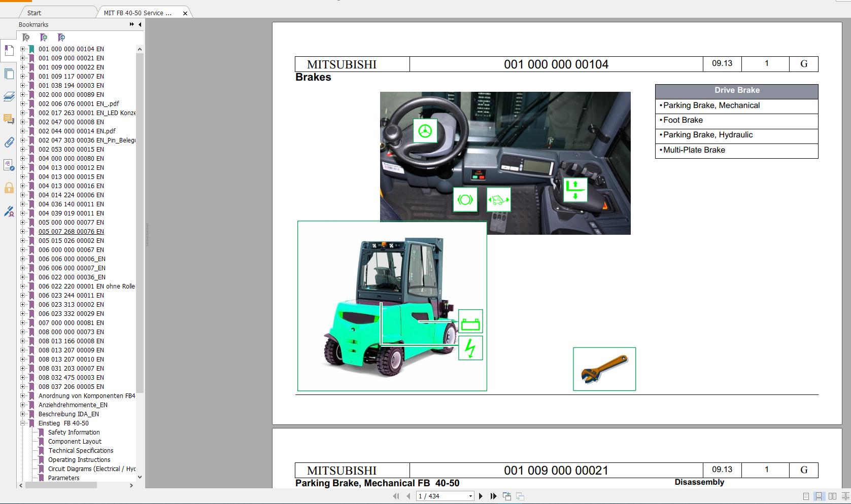Click the set bookmark destination icon
The height and width of the screenshot is (504, 851).
[x=61, y=38]
